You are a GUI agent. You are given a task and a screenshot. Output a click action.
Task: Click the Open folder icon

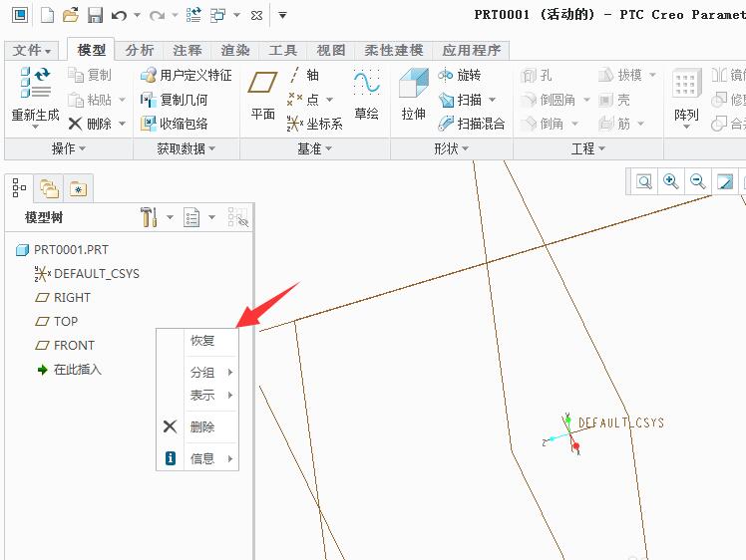[71, 15]
